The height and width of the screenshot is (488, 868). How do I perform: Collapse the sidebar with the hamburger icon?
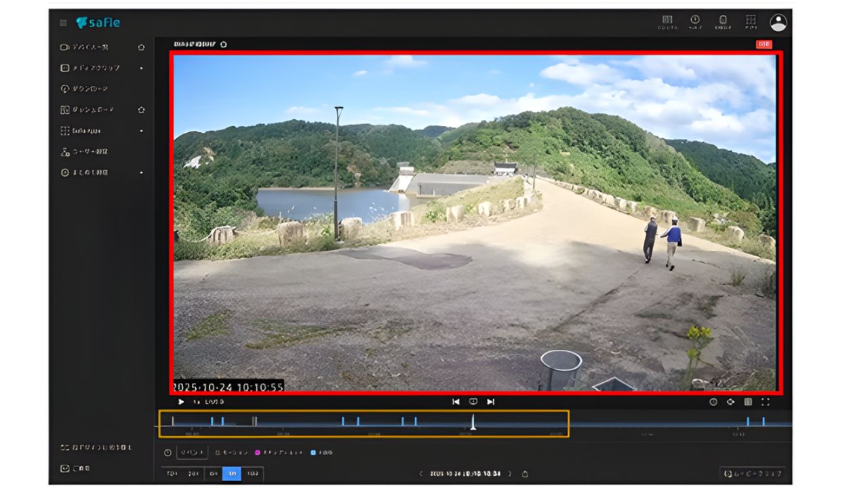click(62, 22)
